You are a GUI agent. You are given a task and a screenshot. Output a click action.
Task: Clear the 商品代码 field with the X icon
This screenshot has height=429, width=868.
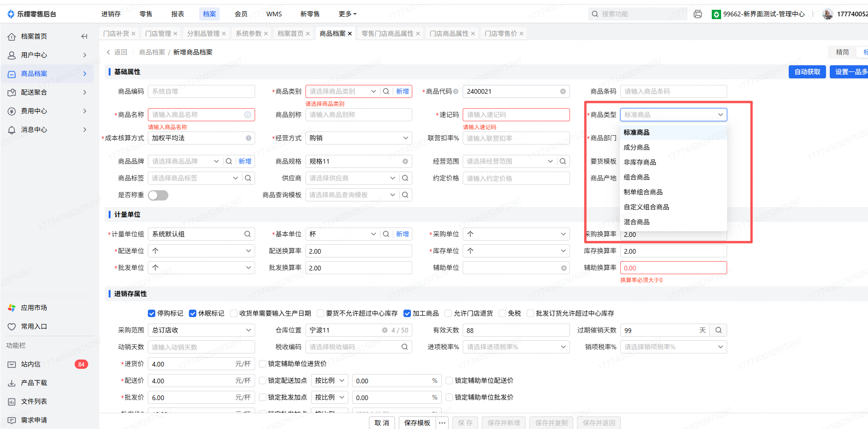[563, 91]
